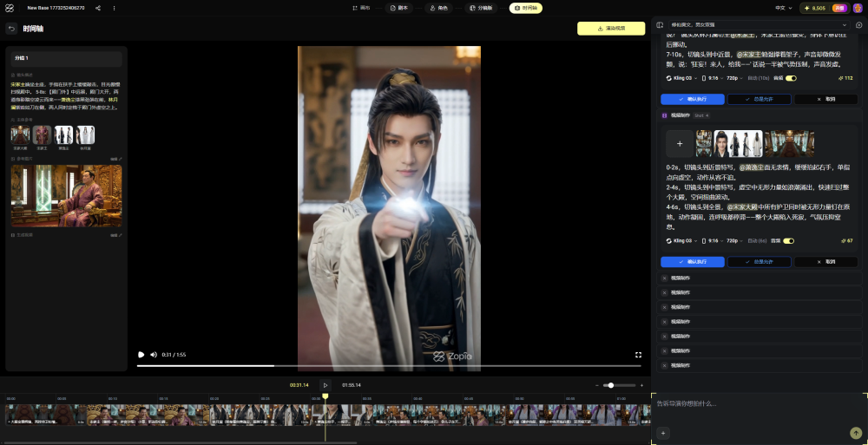Mute the preview player volume icon
Viewport: 868px width, 445px height.
point(154,355)
